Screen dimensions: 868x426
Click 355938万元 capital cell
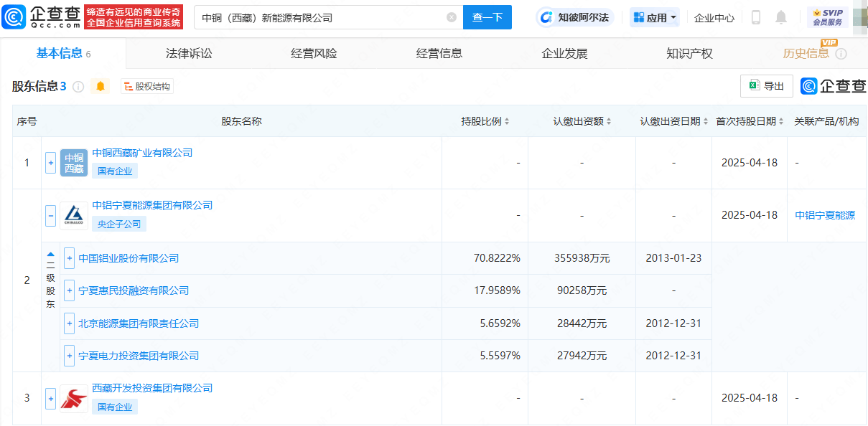pyautogui.click(x=582, y=258)
